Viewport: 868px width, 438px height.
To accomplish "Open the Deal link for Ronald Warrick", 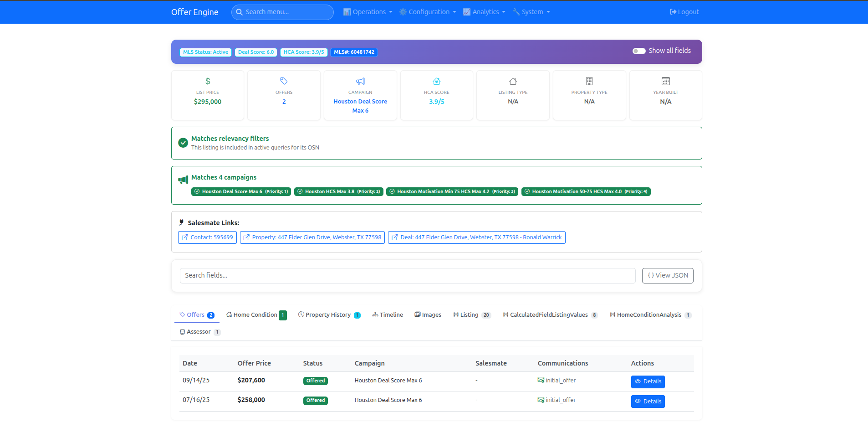I will [476, 237].
